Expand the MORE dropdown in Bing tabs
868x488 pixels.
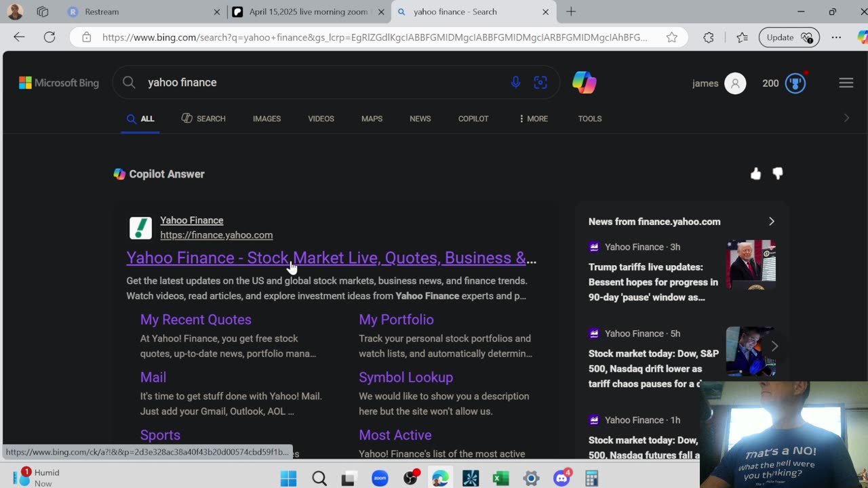tap(533, 119)
